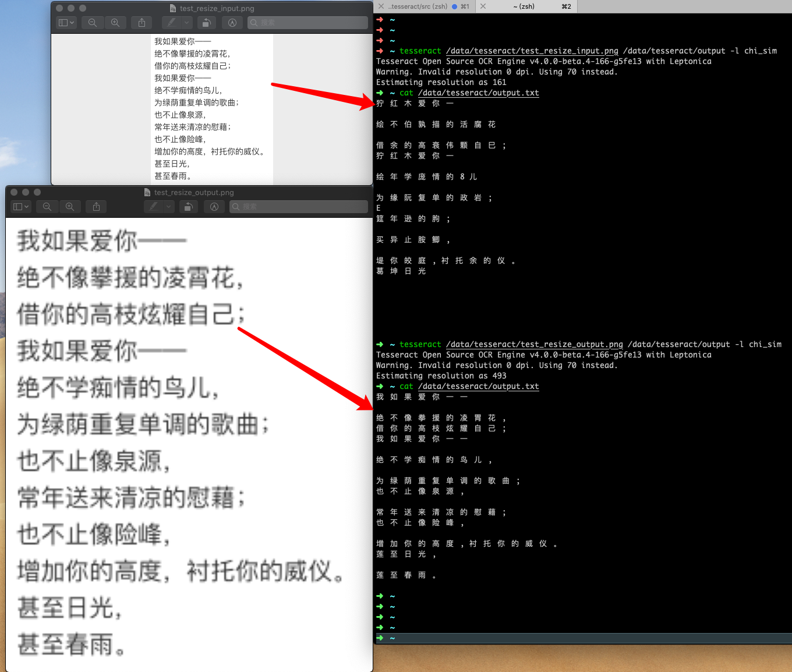This screenshot has height=672, width=792.
Task: Click enlarged line '甚至春雨。' in output image
Action: point(71,644)
